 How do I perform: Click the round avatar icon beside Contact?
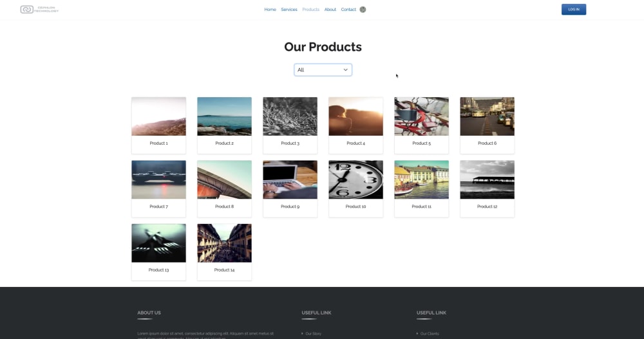coord(363,10)
